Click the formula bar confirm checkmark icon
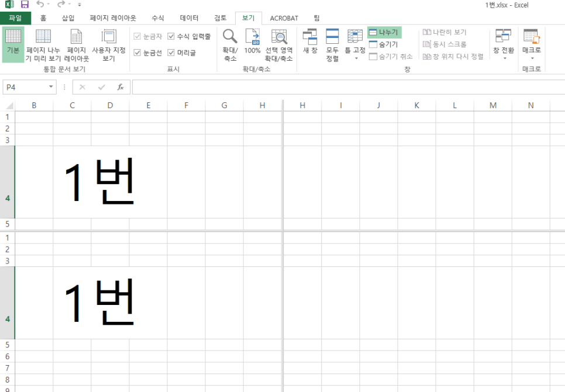 (x=102, y=87)
